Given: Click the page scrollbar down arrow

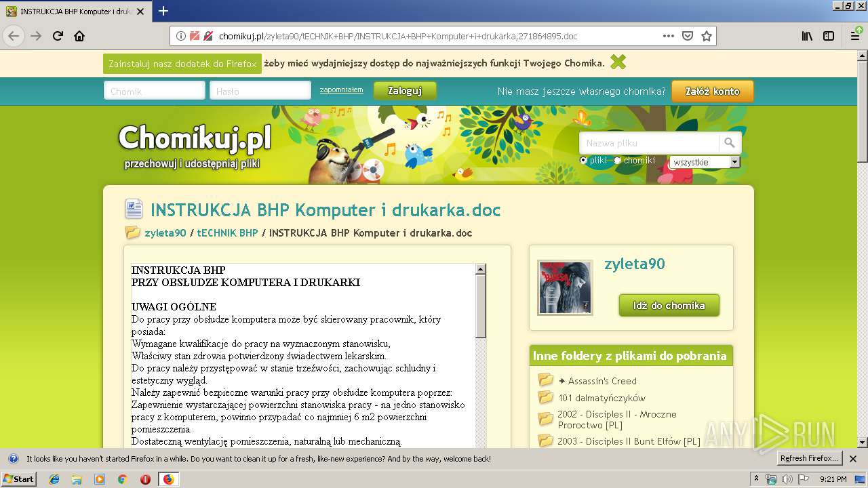Looking at the screenshot, I should (862, 442).
